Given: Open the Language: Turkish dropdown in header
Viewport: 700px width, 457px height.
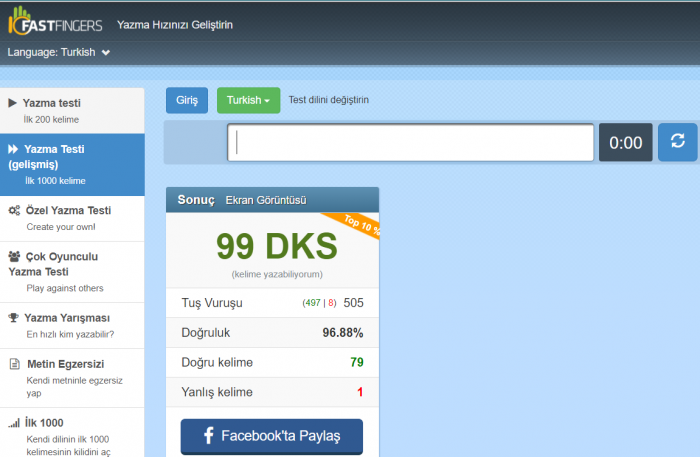Looking at the screenshot, I should 58,52.
